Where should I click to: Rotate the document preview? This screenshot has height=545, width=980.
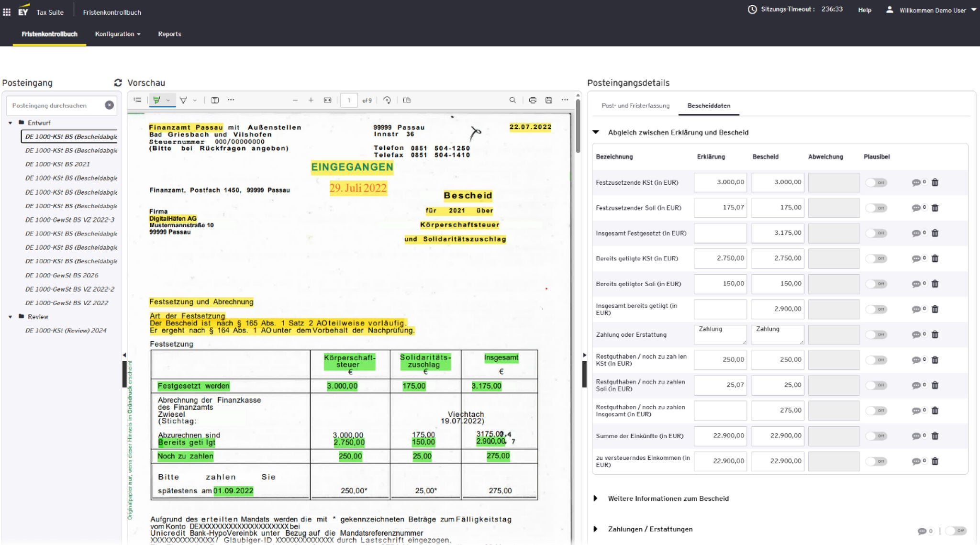[387, 100]
